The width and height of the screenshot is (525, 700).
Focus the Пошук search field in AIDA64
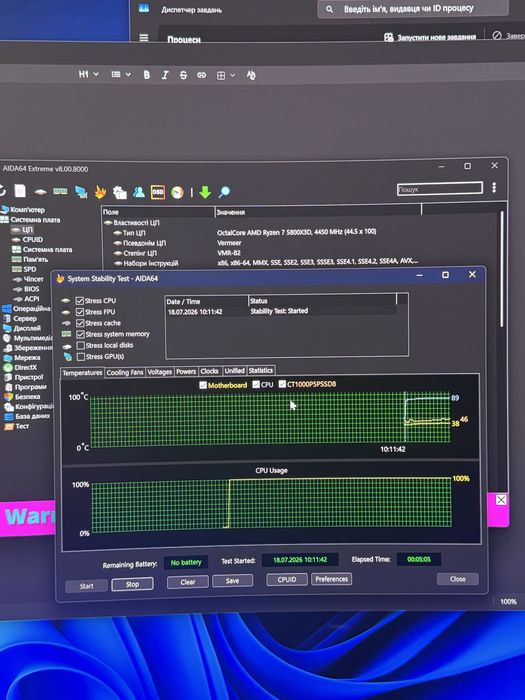click(x=440, y=189)
